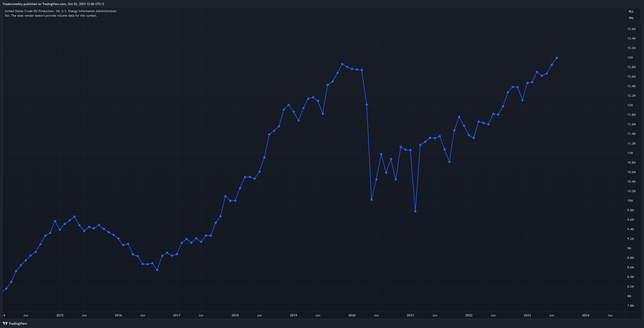Click the 10M price axis label

[630, 201]
